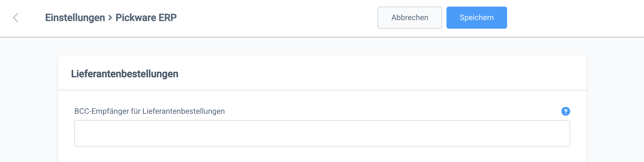The height and width of the screenshot is (162, 644).
Task: Select the Pickware ERP page title
Action: pos(146,18)
